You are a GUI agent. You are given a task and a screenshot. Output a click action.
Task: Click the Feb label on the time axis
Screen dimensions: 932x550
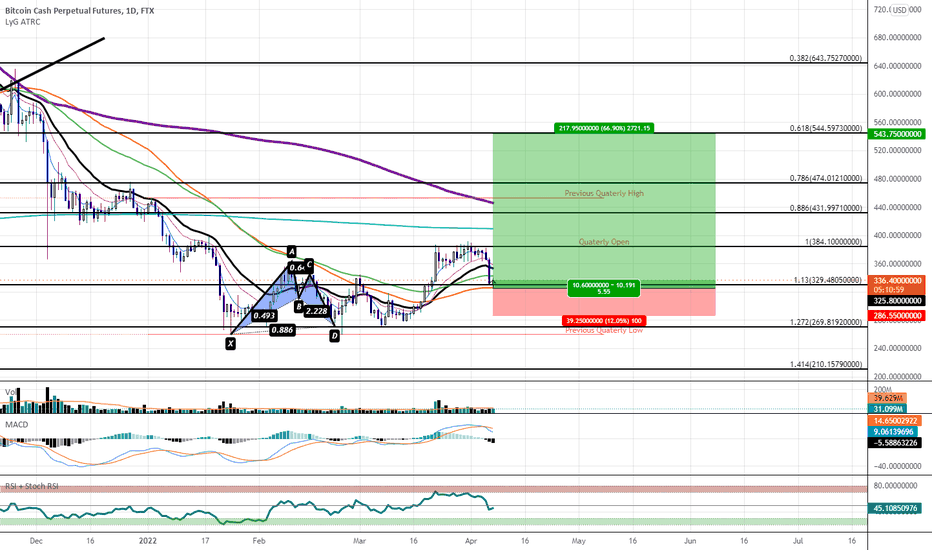[259, 541]
